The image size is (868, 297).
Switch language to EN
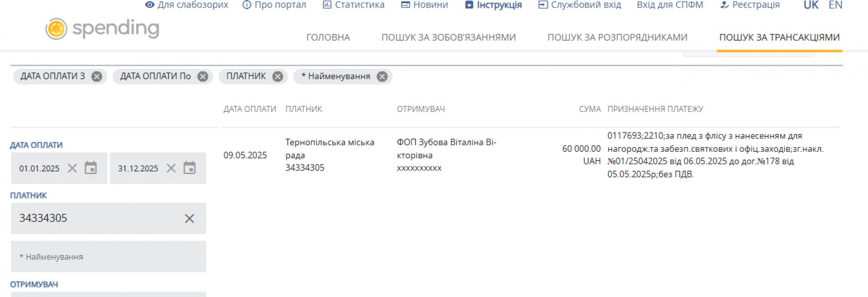(x=835, y=5)
